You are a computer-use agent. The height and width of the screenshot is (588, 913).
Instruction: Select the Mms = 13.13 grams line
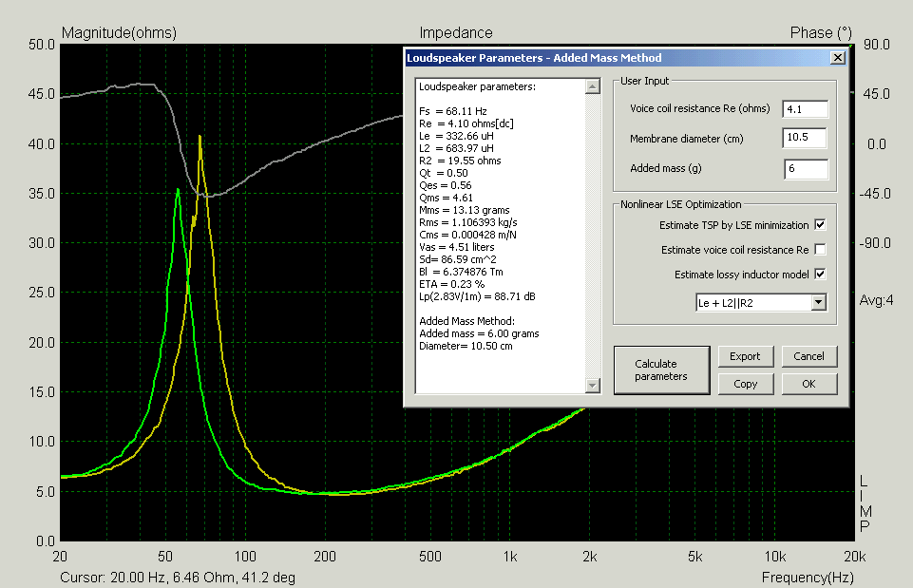click(x=465, y=210)
